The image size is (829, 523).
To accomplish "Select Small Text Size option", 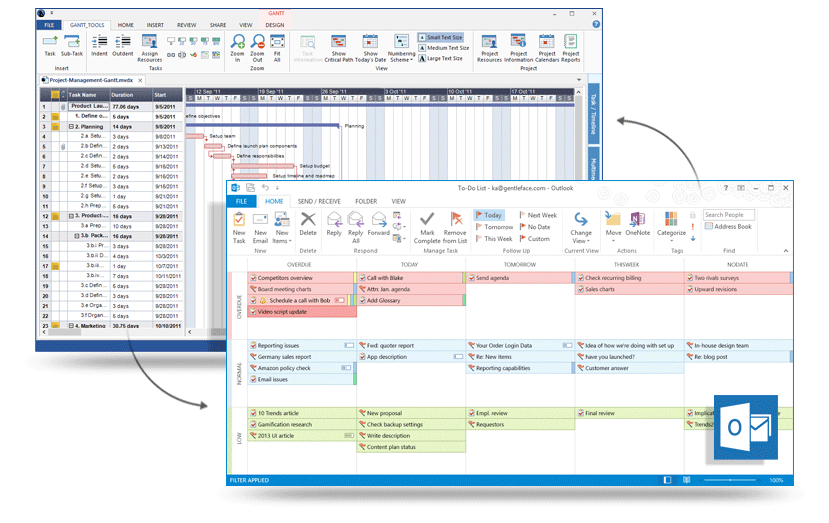I will (x=440, y=38).
